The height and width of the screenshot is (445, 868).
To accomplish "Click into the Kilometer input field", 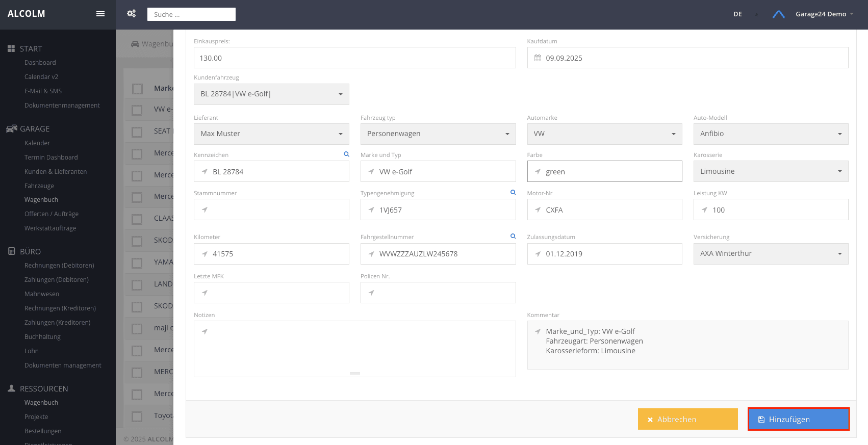I will tap(271, 254).
